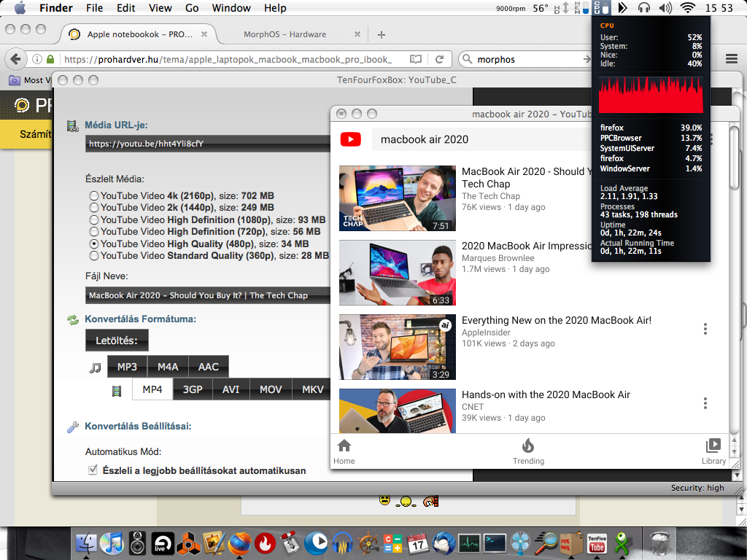Image resolution: width=747 pixels, height=560 pixels.
Task: Open the Edit menu
Action: (125, 8)
